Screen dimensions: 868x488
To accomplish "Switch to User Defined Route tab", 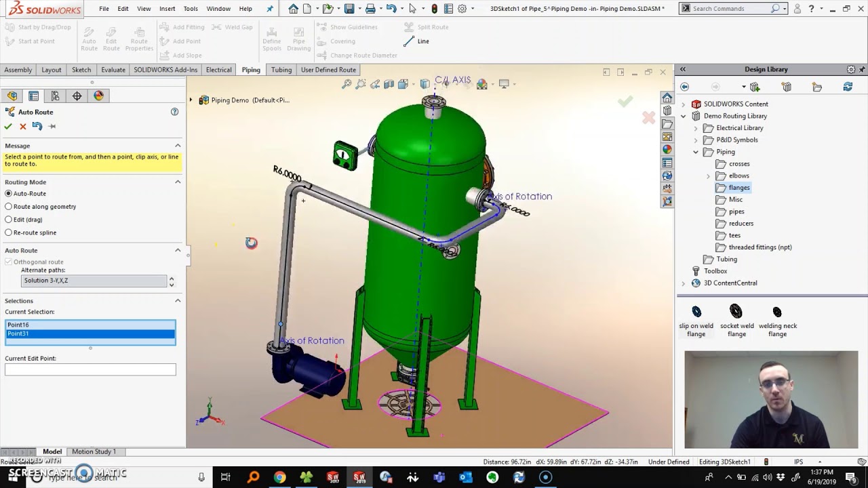I will pyautogui.click(x=328, y=70).
